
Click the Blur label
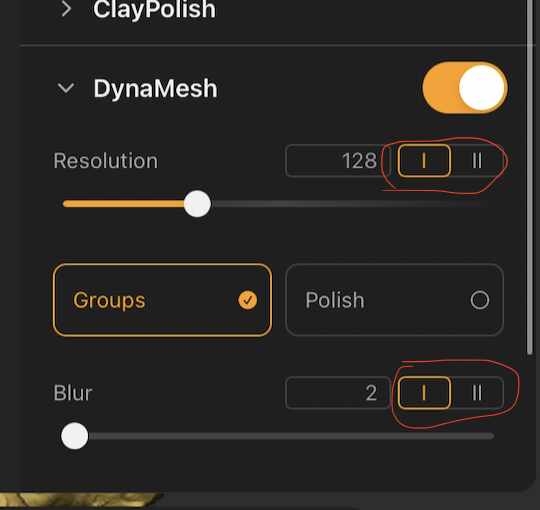(x=73, y=393)
